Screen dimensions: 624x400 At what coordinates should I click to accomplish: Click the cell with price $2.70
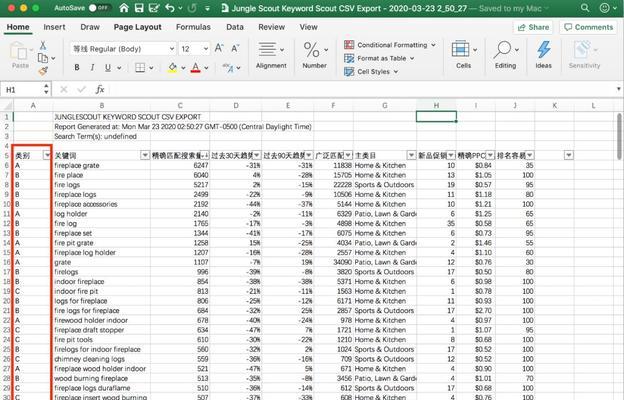(x=476, y=310)
